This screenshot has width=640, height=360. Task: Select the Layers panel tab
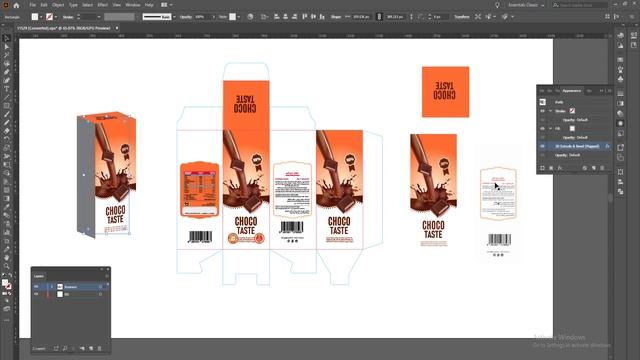point(39,276)
